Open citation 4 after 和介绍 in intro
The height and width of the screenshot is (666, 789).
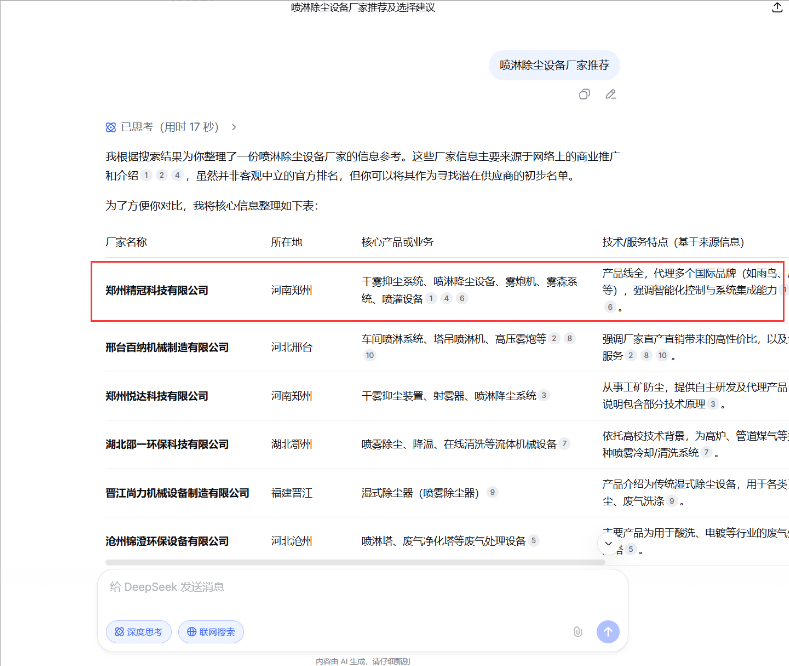click(x=177, y=175)
